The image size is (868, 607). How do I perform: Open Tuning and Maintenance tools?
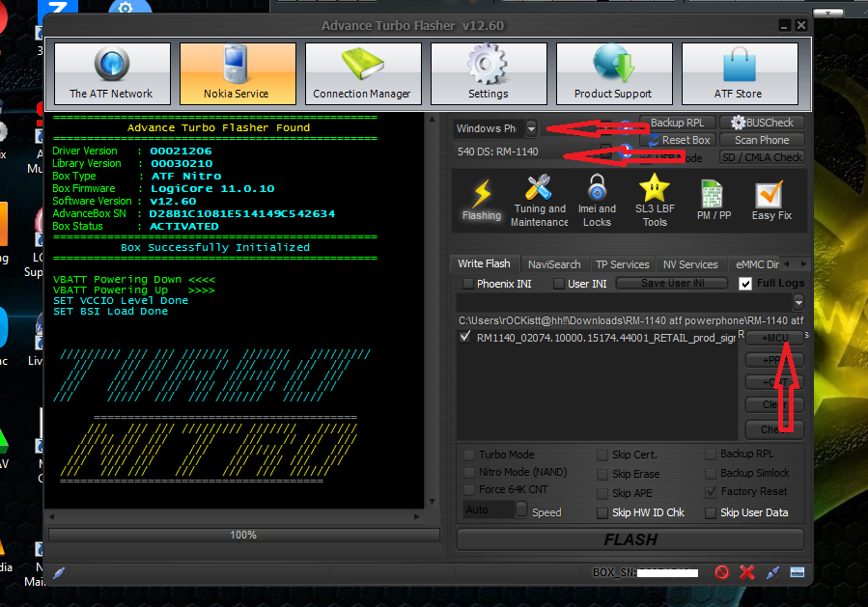pyautogui.click(x=539, y=201)
